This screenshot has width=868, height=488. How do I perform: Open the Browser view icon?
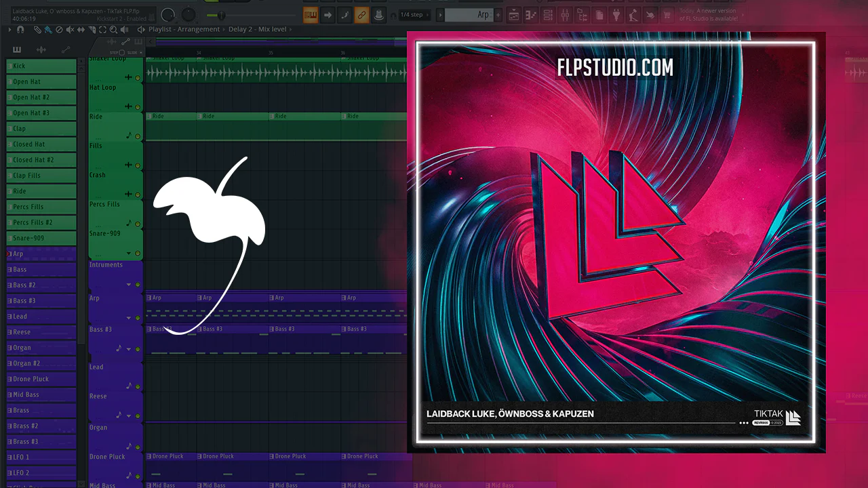click(582, 14)
